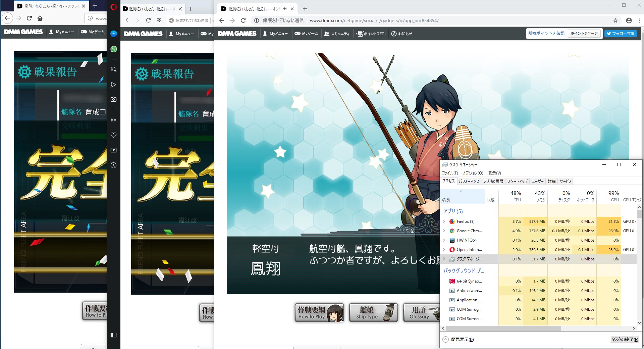Screen dimensions: 644x349
Task: Sort processes by メモリ column header
Action: pyautogui.click(x=535, y=196)
